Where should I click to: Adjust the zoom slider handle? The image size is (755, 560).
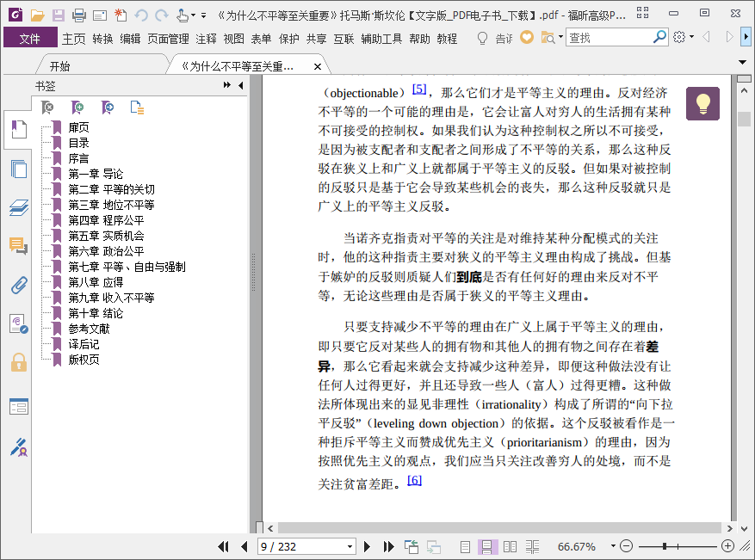665,546
